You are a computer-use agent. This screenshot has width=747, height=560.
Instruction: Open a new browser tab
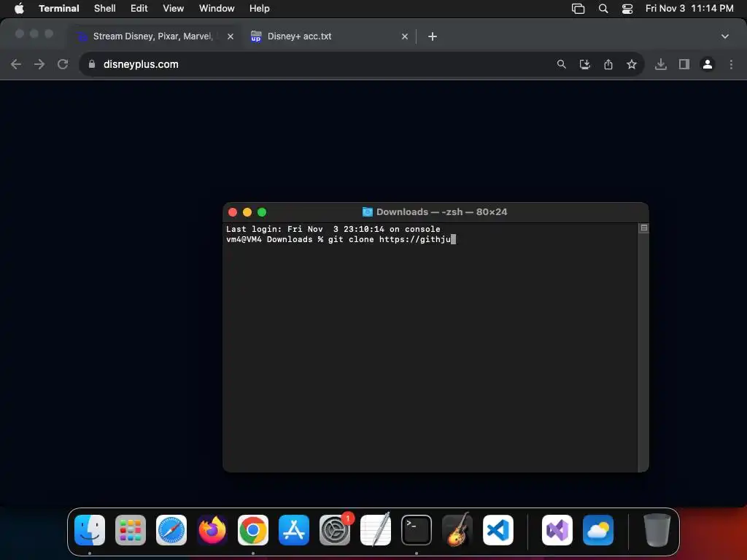(432, 36)
